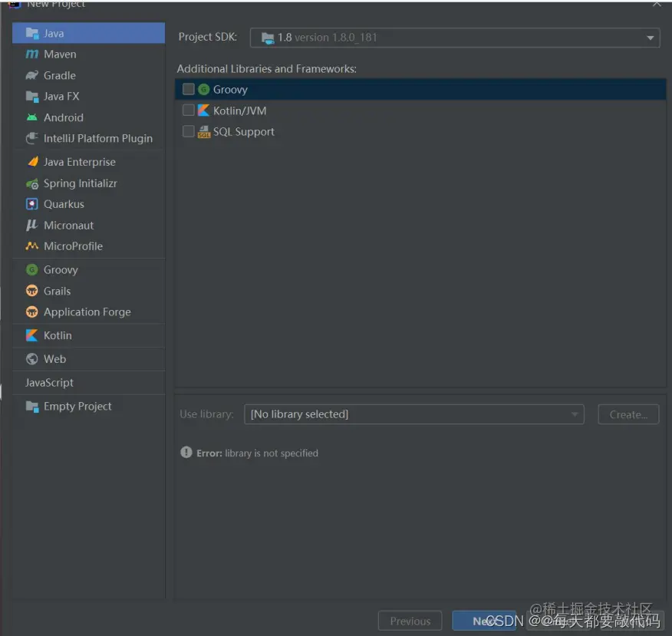The width and height of the screenshot is (672, 636).
Task: Open the Project SDK dropdown arrow
Action: pyautogui.click(x=651, y=38)
